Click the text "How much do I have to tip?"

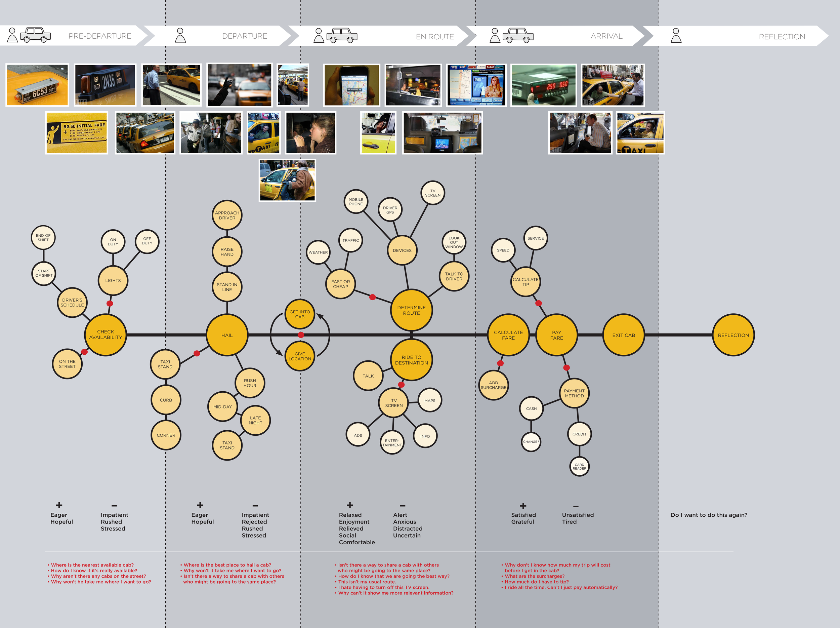click(537, 582)
